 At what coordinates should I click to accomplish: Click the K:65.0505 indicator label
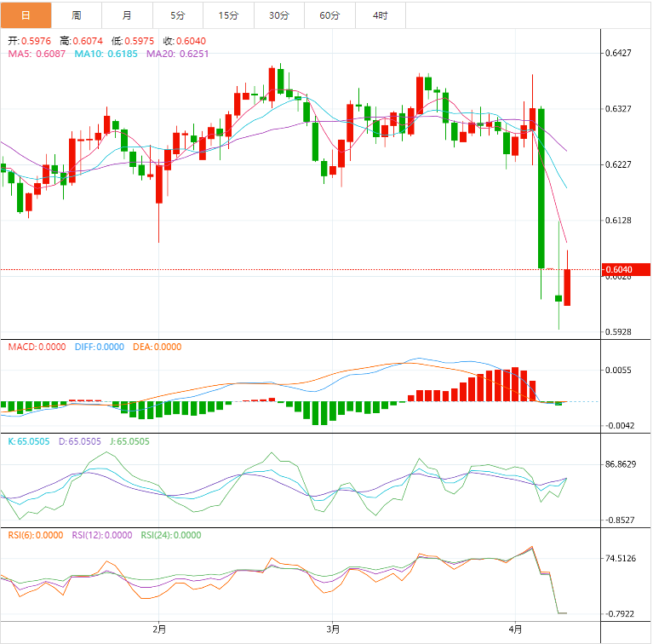pyautogui.click(x=29, y=441)
